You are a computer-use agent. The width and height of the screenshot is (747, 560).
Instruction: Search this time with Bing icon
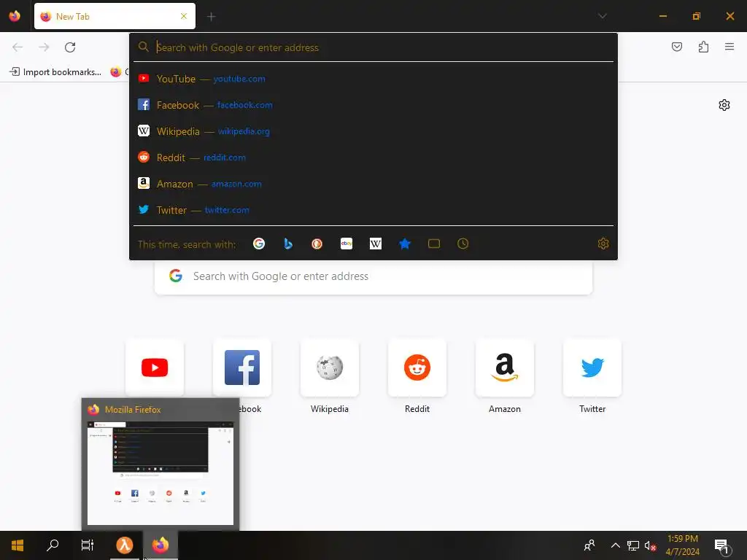pos(288,244)
